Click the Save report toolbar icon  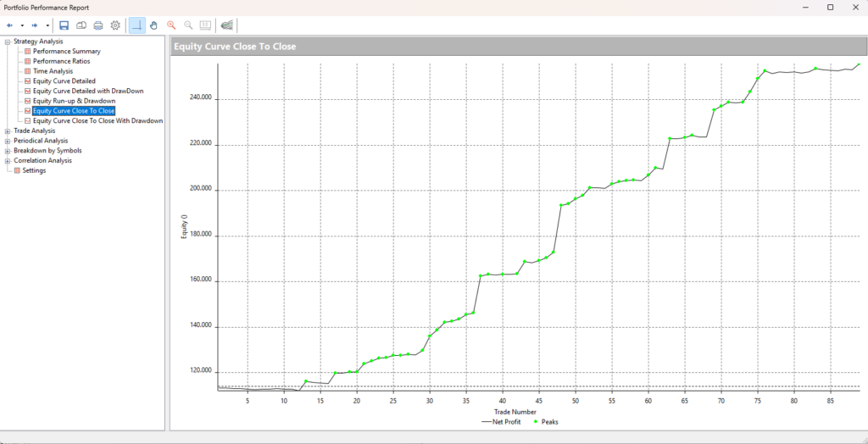[x=64, y=25]
